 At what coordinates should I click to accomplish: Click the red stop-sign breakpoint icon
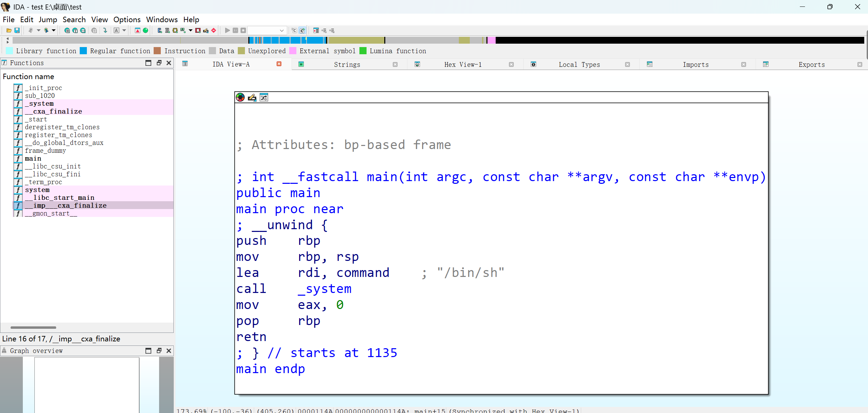214,30
